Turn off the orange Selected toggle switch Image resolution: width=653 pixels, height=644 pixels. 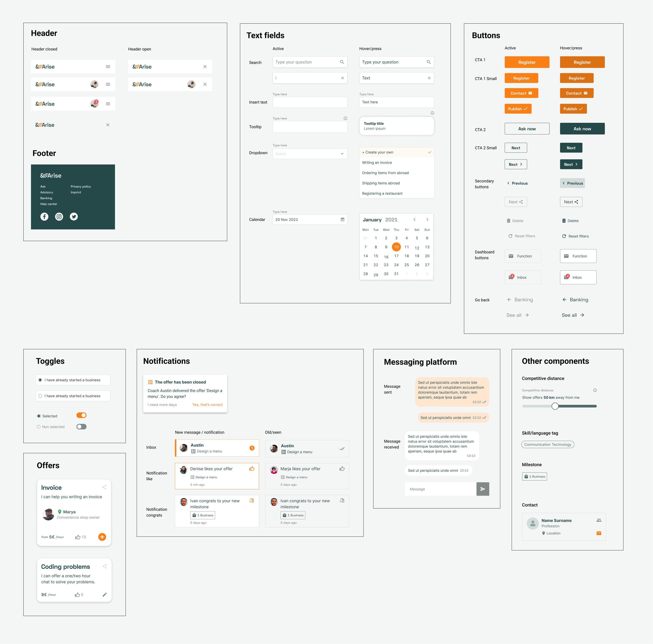(81, 415)
